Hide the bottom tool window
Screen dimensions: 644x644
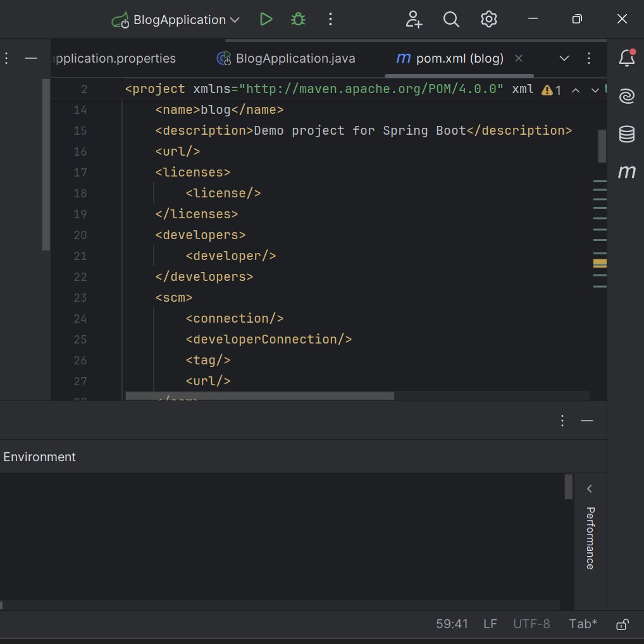587,421
